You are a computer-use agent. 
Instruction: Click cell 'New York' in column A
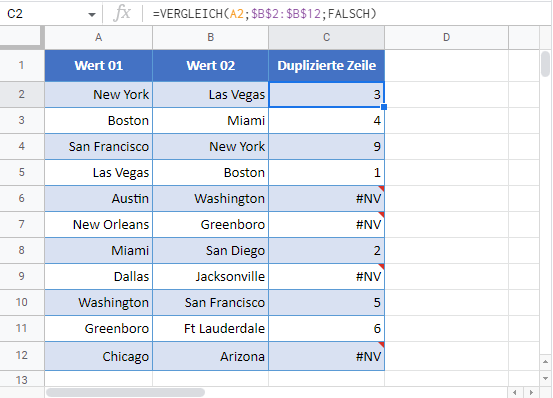pyautogui.click(x=99, y=94)
